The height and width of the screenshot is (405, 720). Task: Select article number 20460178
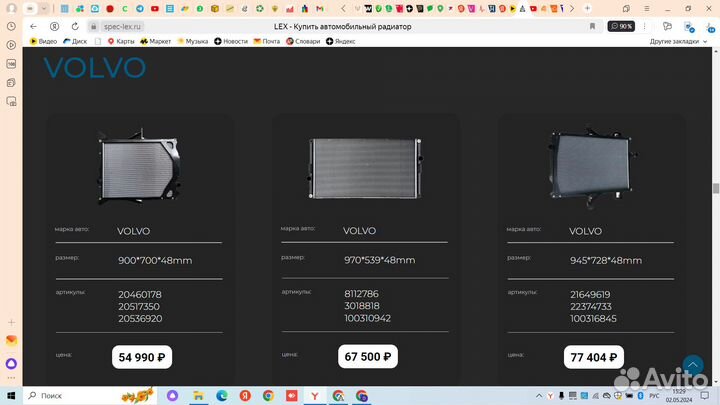pyautogui.click(x=140, y=294)
